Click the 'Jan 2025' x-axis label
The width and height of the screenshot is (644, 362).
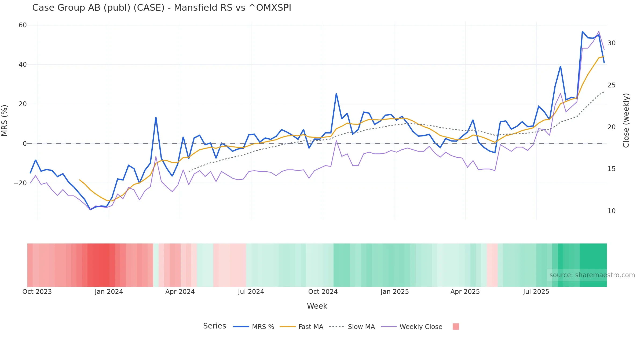[x=395, y=292]
